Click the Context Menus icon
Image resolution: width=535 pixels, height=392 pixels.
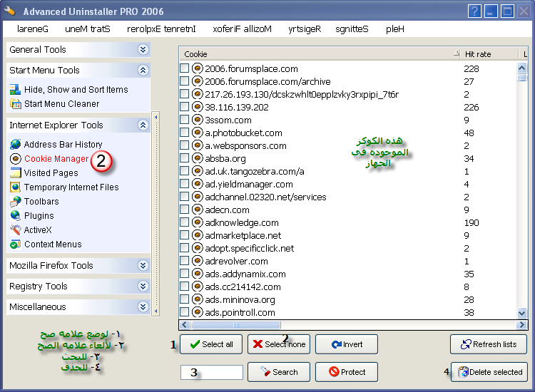16,244
